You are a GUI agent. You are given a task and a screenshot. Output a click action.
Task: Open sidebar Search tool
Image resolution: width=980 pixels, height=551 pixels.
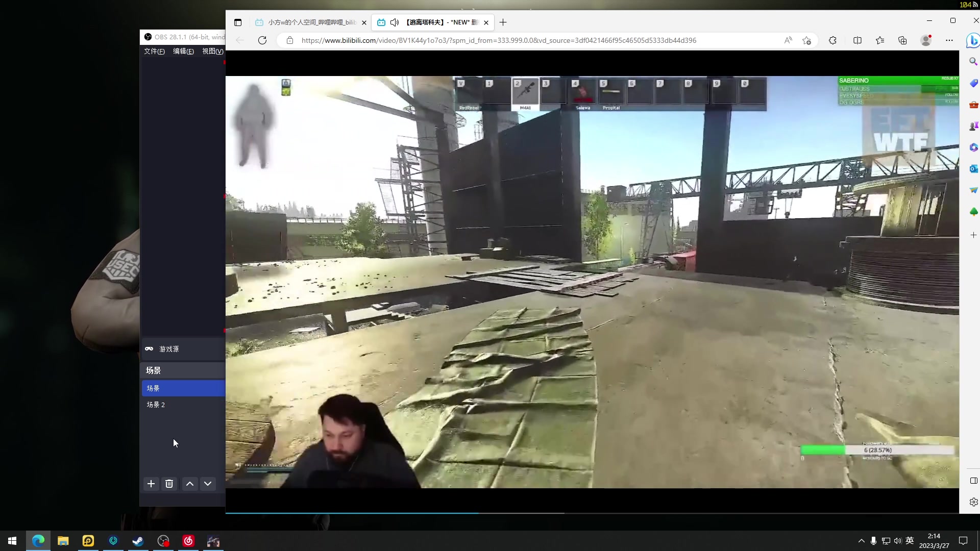point(973,62)
